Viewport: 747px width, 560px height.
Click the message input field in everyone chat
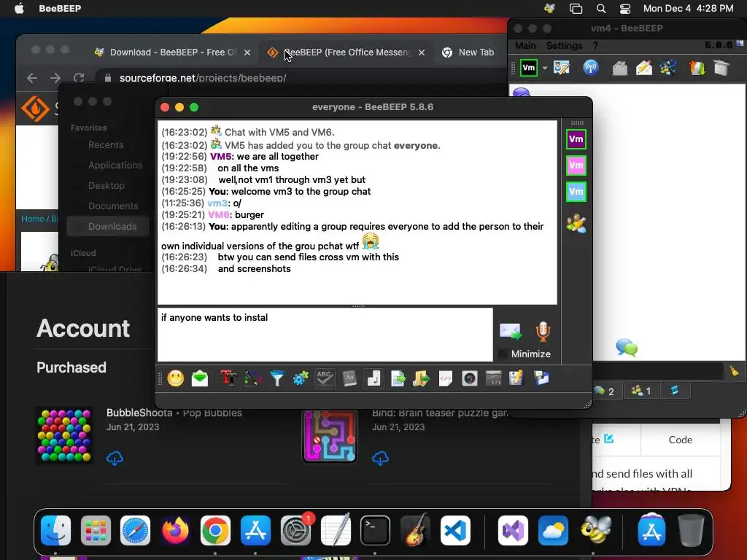[x=325, y=334]
